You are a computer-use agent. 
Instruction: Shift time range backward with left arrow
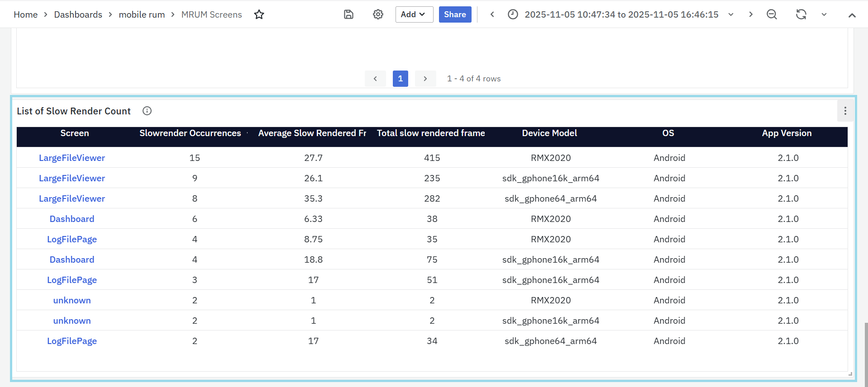point(492,14)
